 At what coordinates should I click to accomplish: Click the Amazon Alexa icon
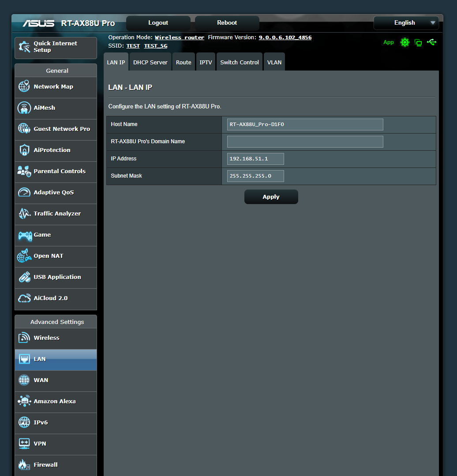[24, 401]
